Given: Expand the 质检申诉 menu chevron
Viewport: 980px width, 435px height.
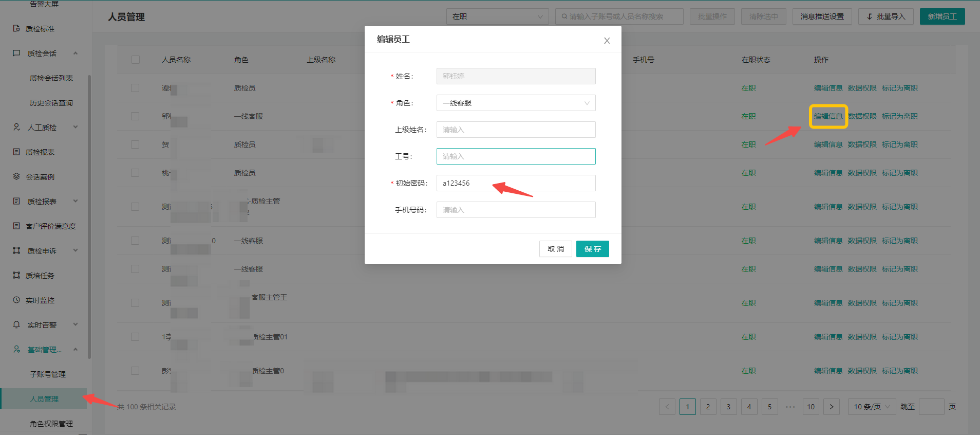Looking at the screenshot, I should [x=76, y=250].
